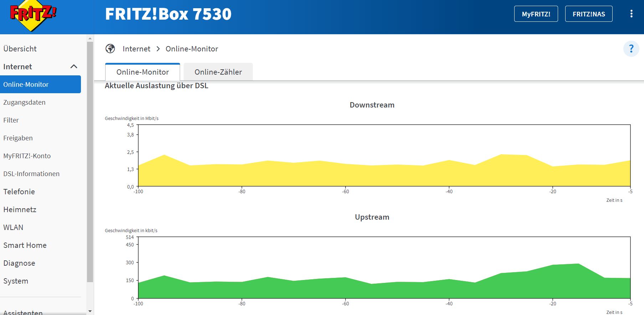Click the Upstream chart heading
The width and height of the screenshot is (644, 315).
(372, 217)
